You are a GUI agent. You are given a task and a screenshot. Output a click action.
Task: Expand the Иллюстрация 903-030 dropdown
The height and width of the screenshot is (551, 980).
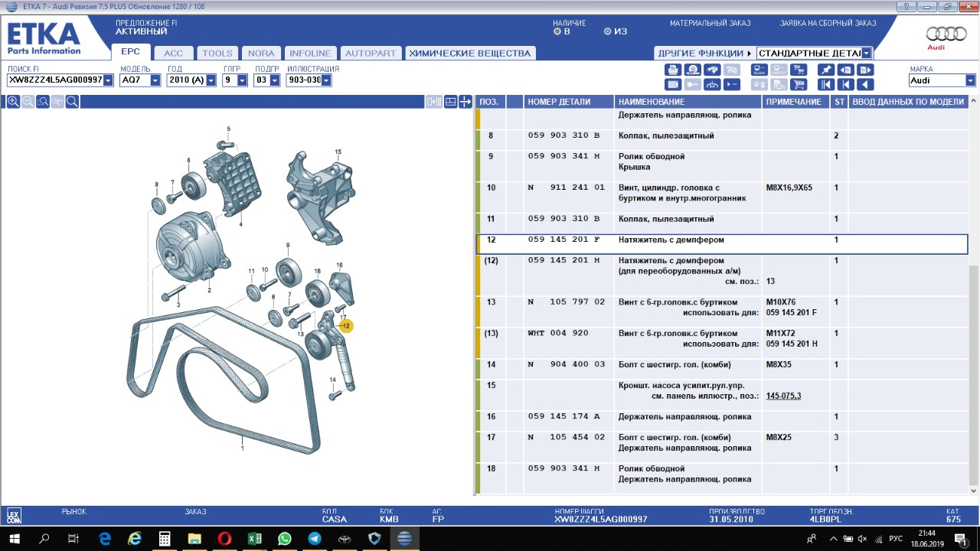[326, 80]
